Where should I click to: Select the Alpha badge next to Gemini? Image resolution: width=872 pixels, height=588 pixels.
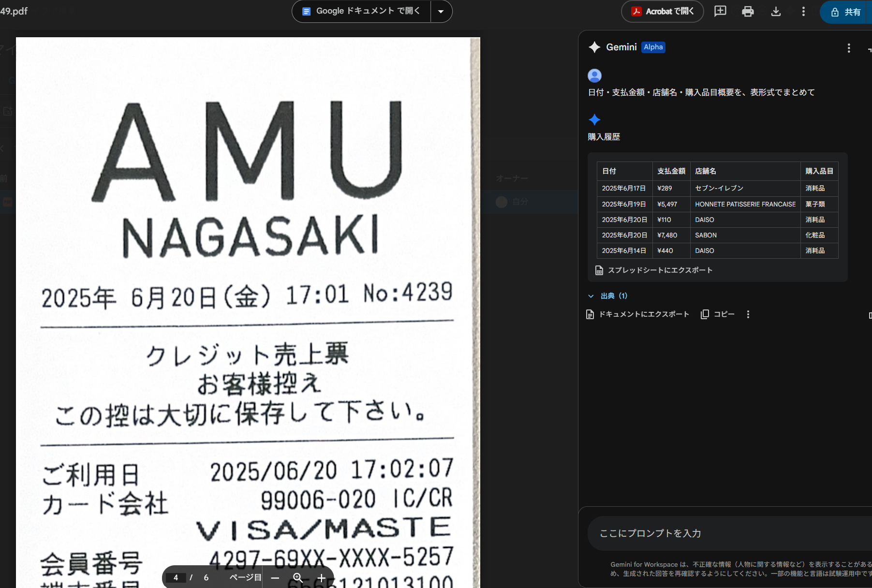653,47
